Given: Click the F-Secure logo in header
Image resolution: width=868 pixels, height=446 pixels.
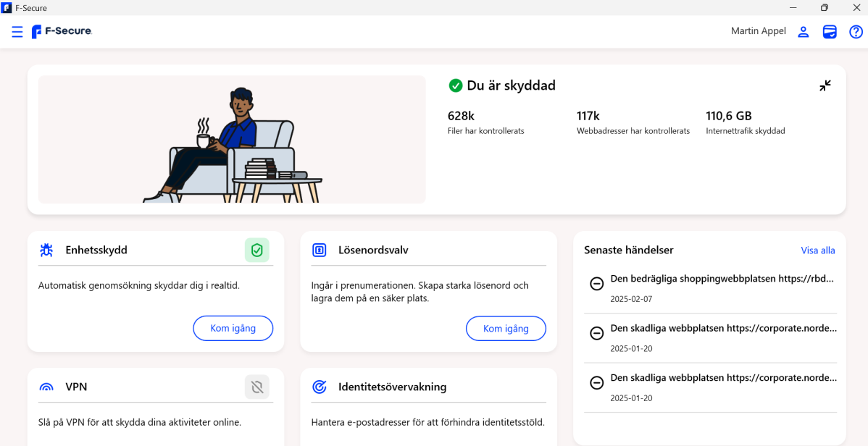Looking at the screenshot, I should click(62, 32).
